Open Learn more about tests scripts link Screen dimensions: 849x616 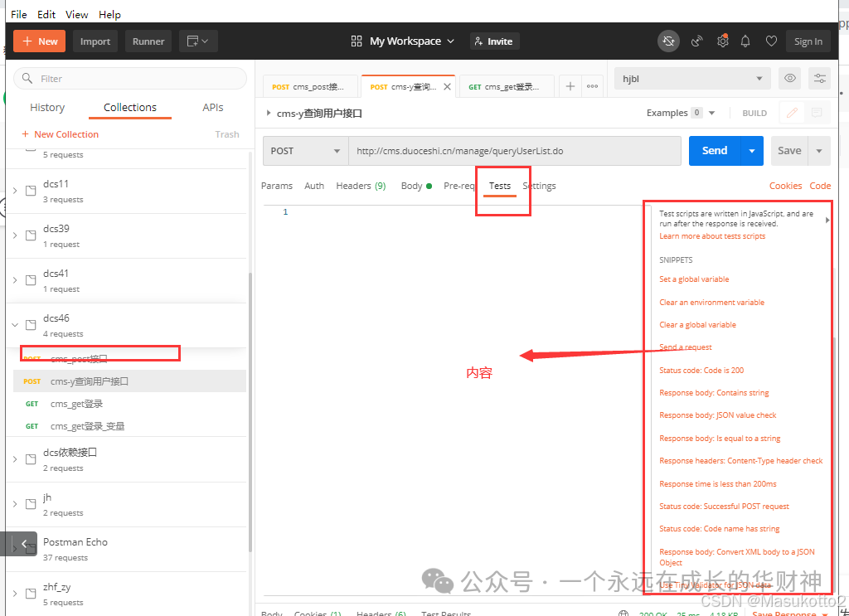coord(712,236)
